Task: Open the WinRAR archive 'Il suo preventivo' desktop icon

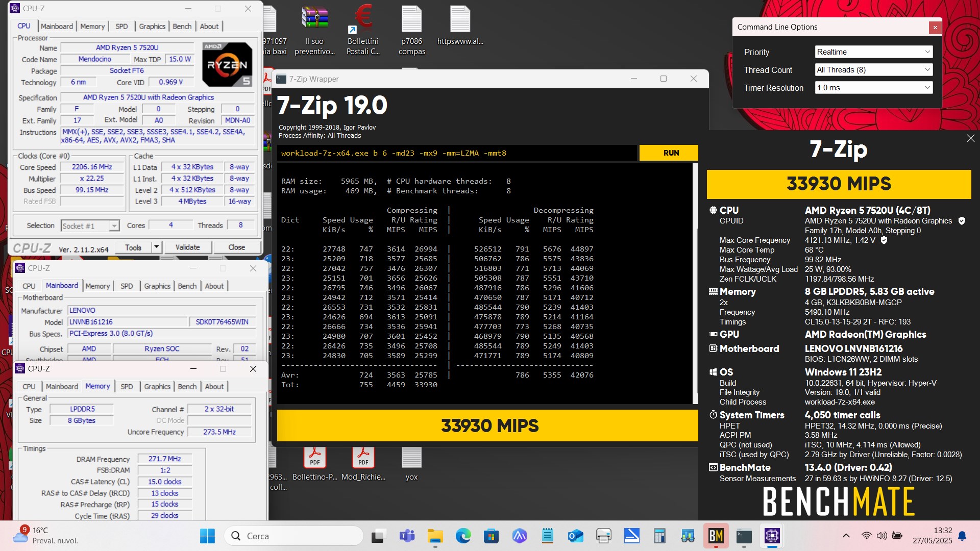Action: (315, 30)
